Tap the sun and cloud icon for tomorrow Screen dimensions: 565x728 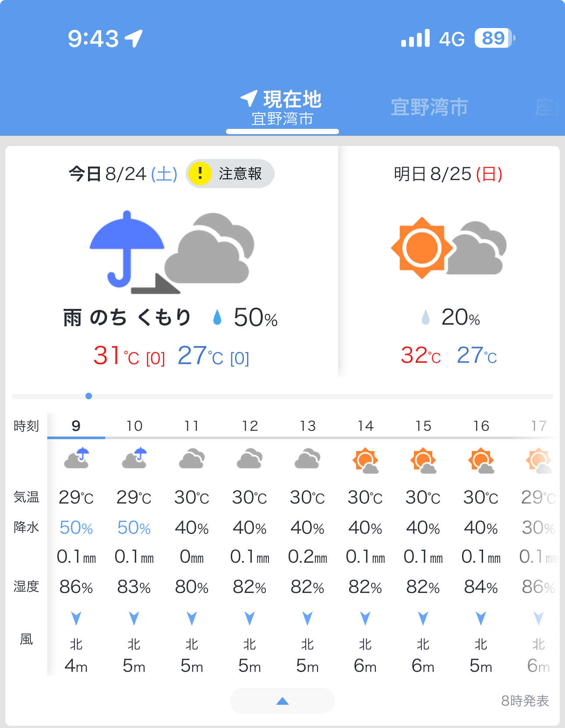pyautogui.click(x=449, y=248)
